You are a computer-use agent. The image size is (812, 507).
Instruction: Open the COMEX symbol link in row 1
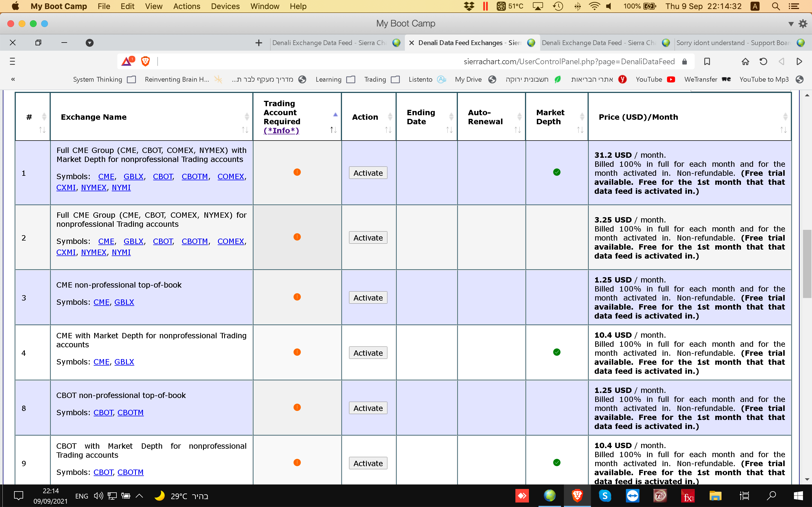click(231, 176)
